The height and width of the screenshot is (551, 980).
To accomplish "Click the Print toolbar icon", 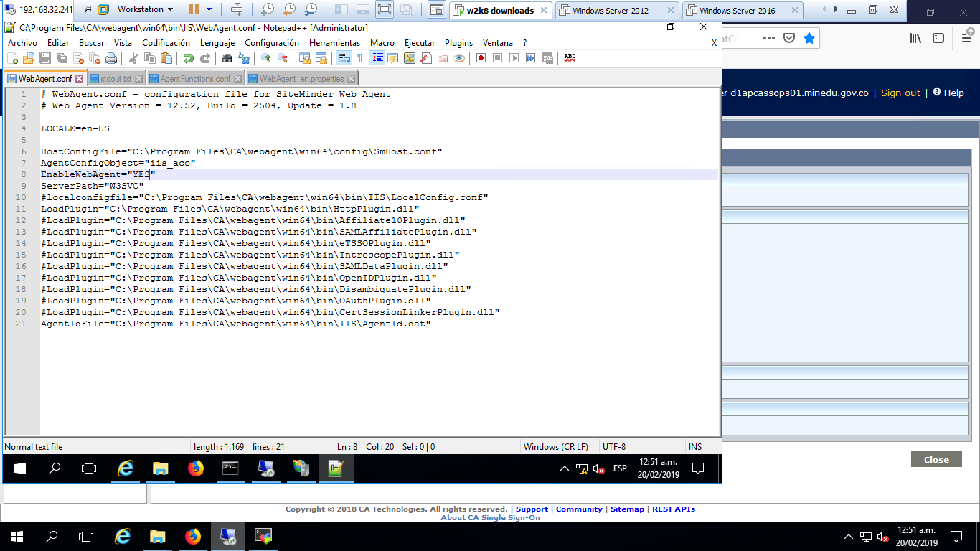I will [111, 58].
